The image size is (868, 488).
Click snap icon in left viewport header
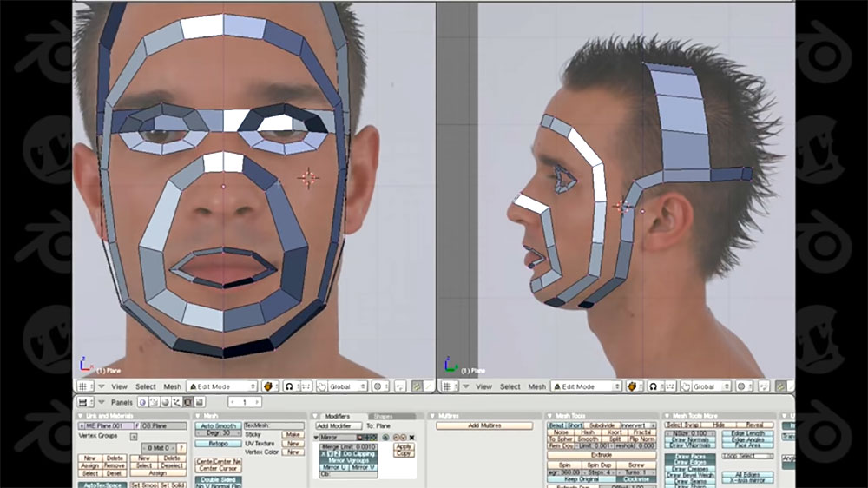pos(400,386)
